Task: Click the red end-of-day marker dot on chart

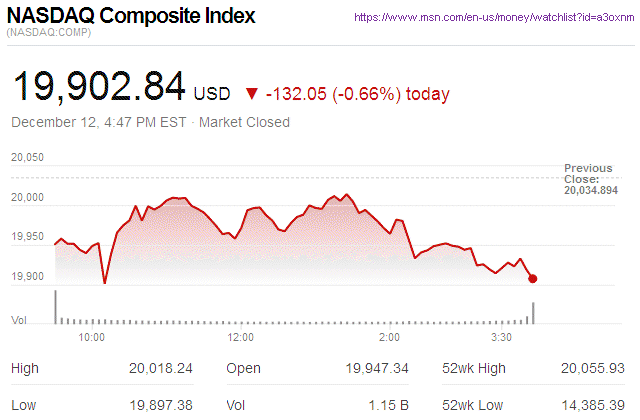Action: click(x=533, y=278)
